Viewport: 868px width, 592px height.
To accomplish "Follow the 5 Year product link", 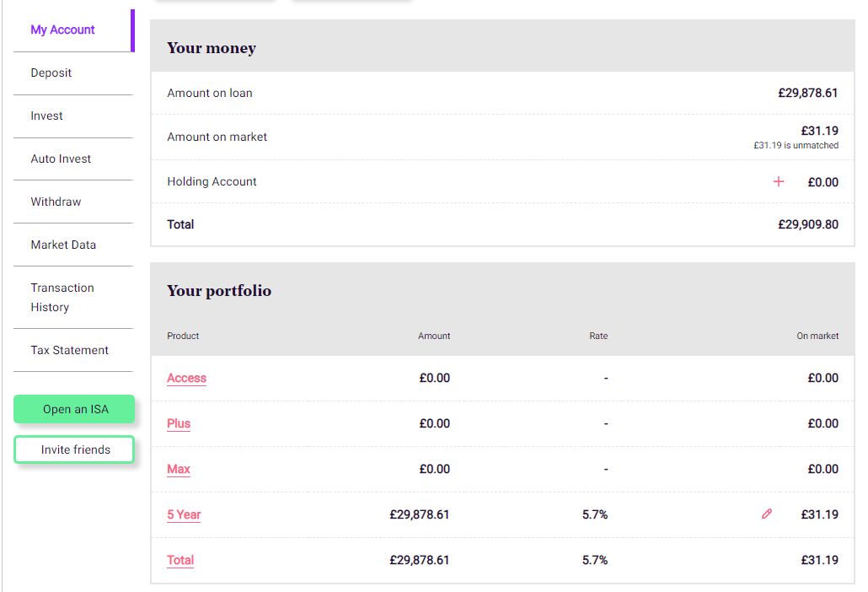I will [x=184, y=514].
